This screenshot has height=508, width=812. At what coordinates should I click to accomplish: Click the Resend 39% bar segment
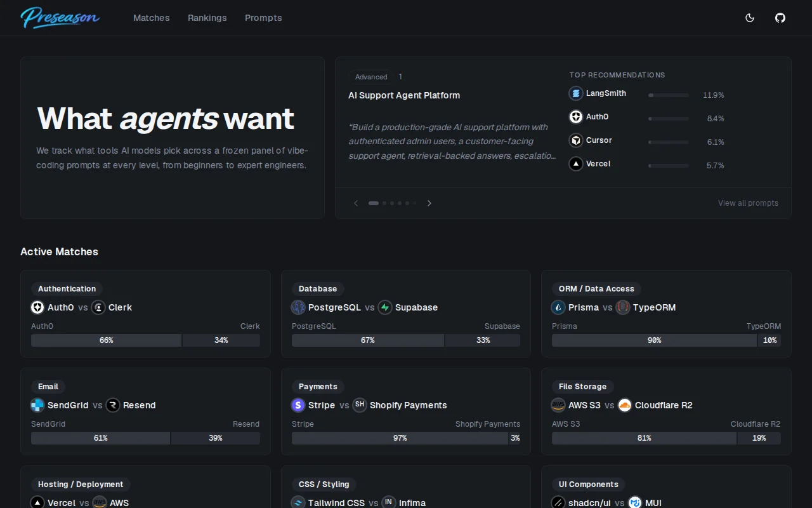216,438
